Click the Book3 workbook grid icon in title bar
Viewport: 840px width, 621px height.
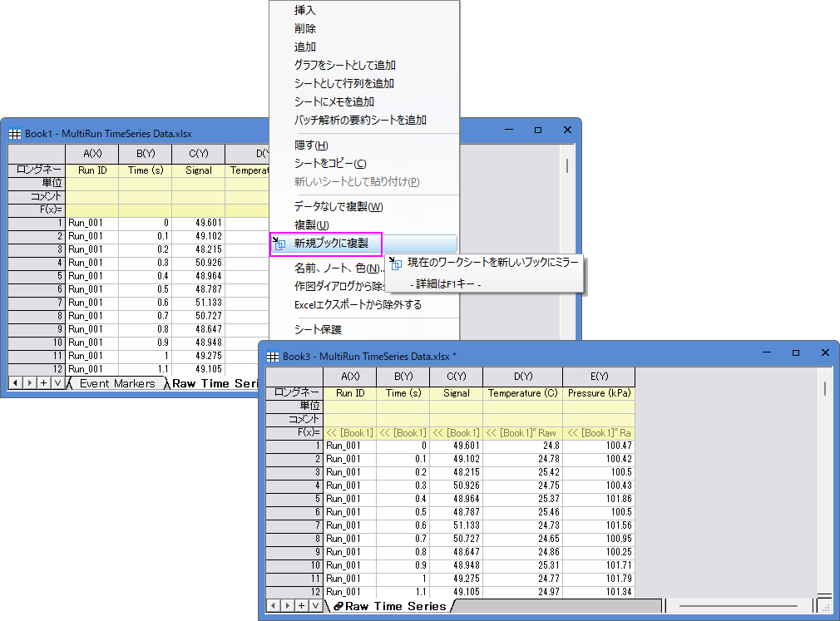click(273, 357)
